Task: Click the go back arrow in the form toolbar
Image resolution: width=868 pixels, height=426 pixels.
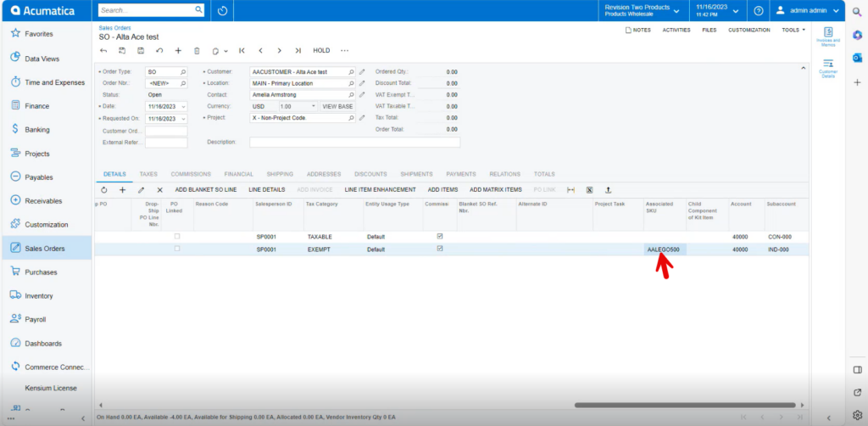Action: pyautogui.click(x=103, y=50)
